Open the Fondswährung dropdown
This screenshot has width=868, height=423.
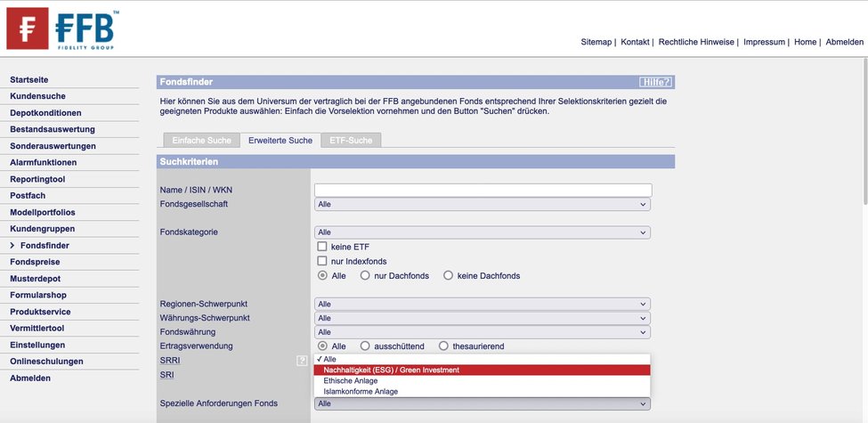(483, 332)
